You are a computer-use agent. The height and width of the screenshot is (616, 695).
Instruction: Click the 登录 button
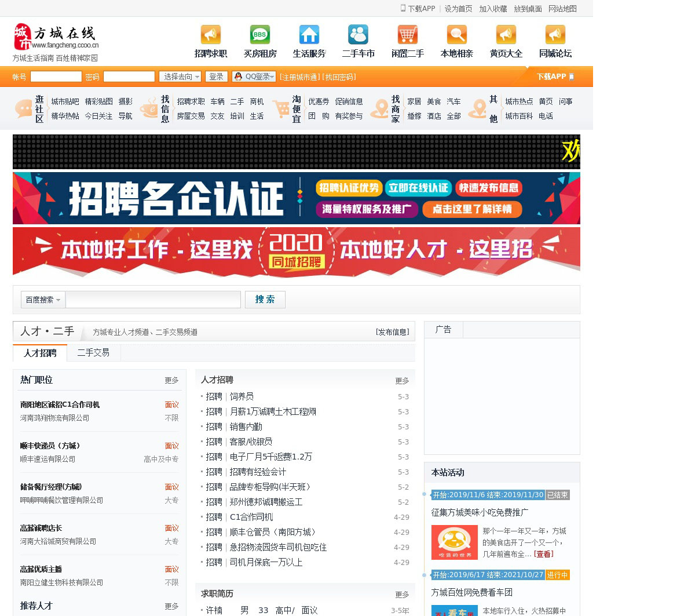[x=216, y=76]
